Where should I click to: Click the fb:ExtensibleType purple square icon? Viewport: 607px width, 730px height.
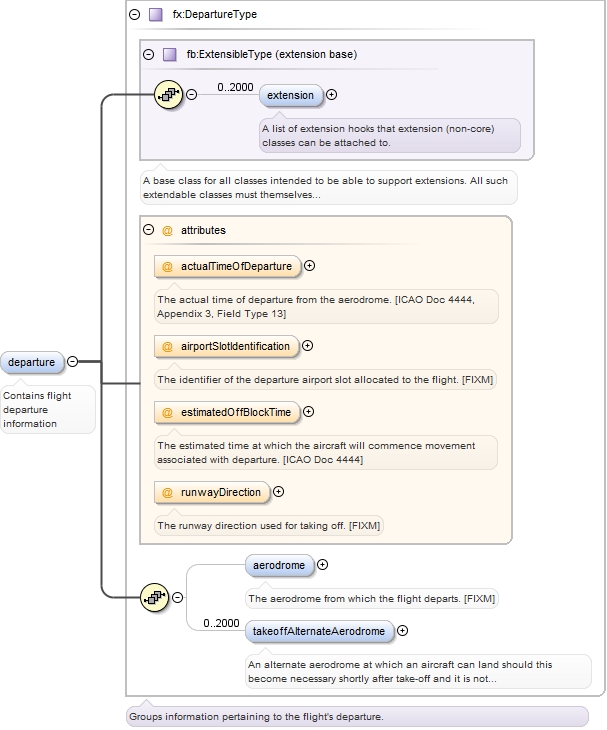pos(169,54)
